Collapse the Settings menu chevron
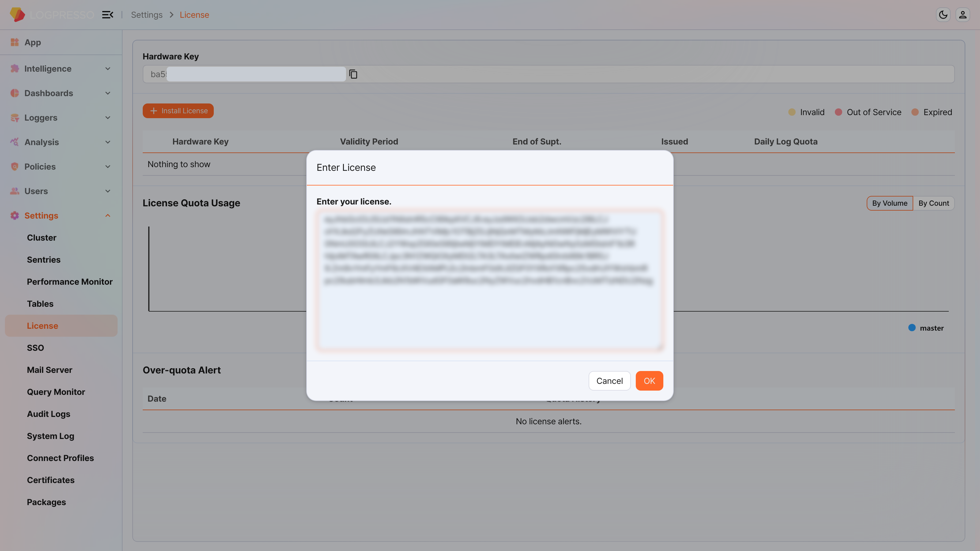Screen dimensions: 980x551 pyautogui.click(x=108, y=216)
